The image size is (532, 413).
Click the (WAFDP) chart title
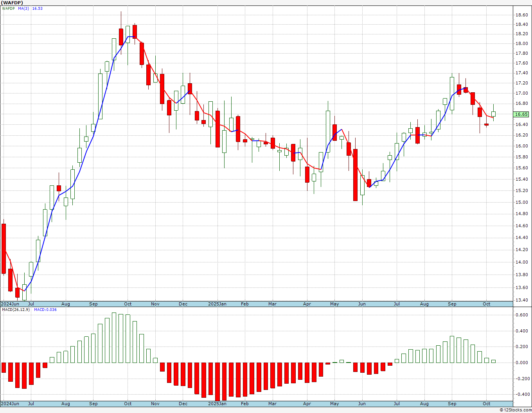12,3
